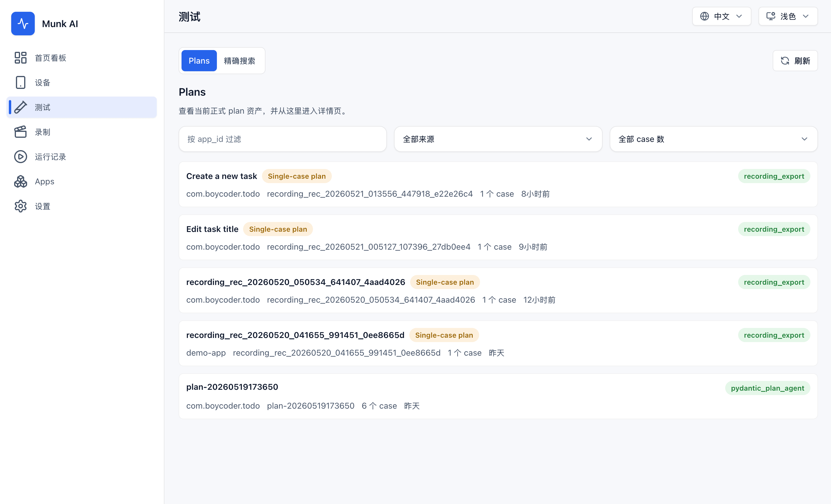This screenshot has height=504, width=831.
Task: Click Single-case plan badge on Edit task title
Action: pos(278,229)
